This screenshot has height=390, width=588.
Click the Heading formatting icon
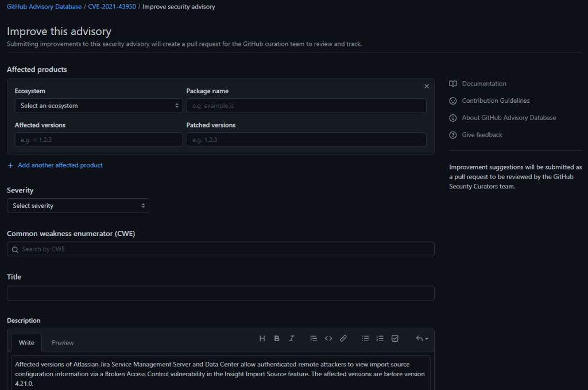[262, 338]
